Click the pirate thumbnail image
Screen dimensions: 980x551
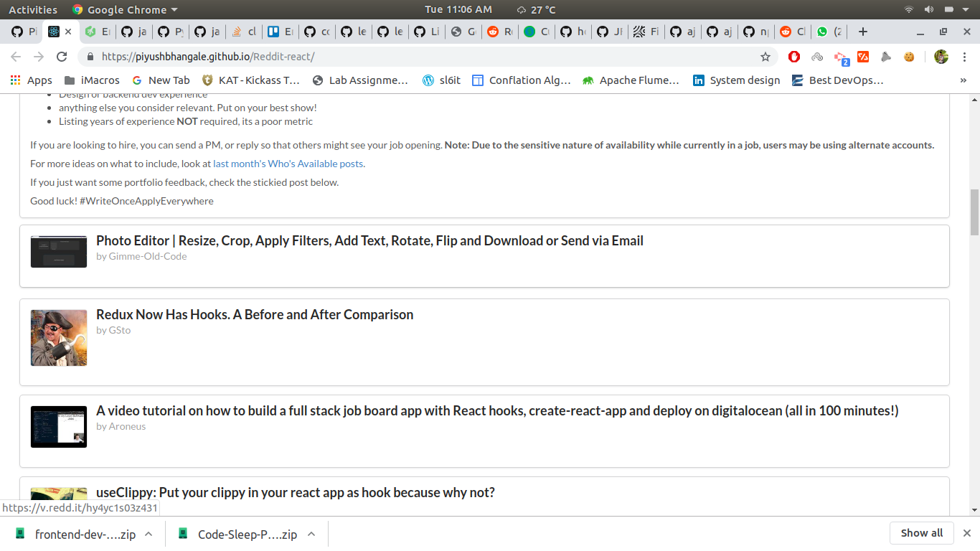point(59,338)
